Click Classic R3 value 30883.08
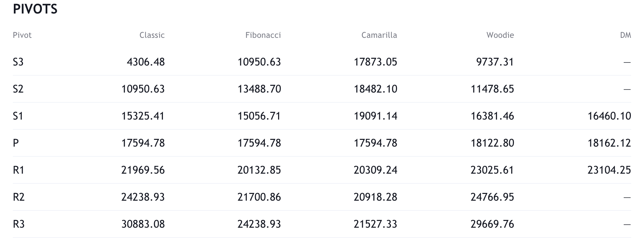The width and height of the screenshot is (644, 250). [x=143, y=224]
